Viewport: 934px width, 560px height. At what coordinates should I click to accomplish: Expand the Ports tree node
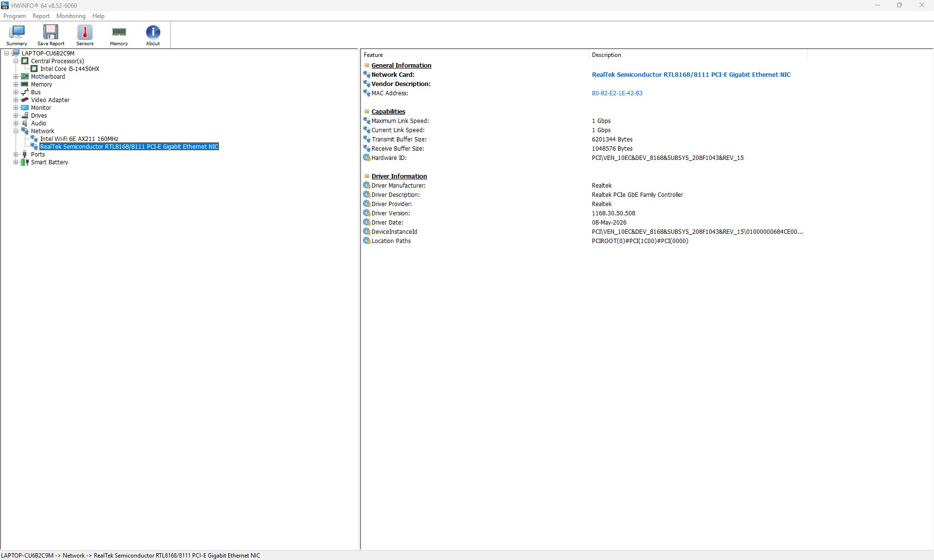pos(16,155)
